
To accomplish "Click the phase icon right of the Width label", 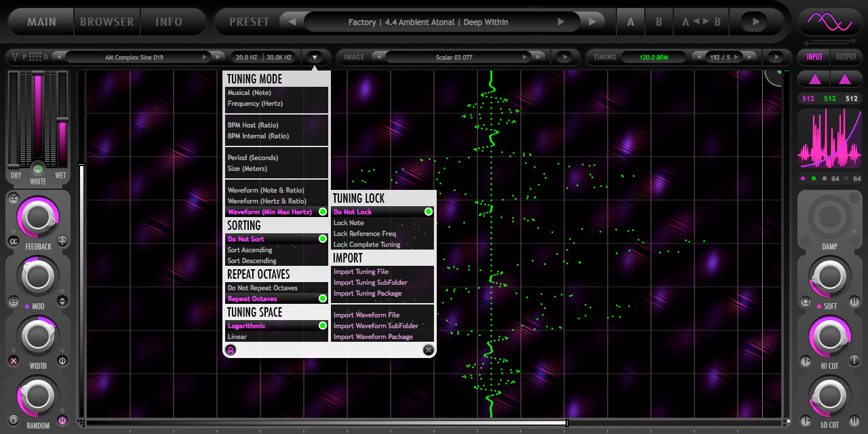I will coord(62,361).
